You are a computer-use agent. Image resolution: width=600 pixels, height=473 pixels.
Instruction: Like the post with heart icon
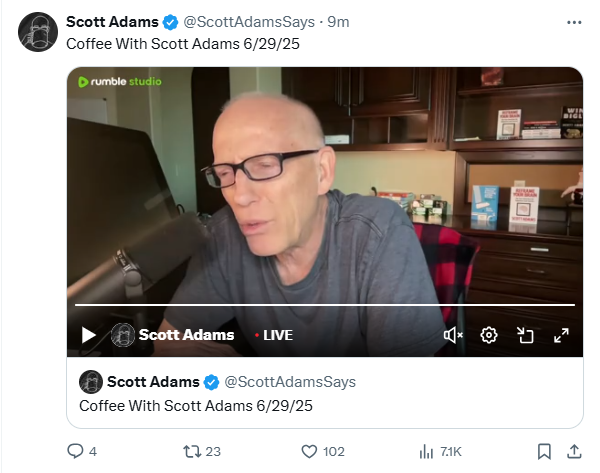(x=309, y=452)
